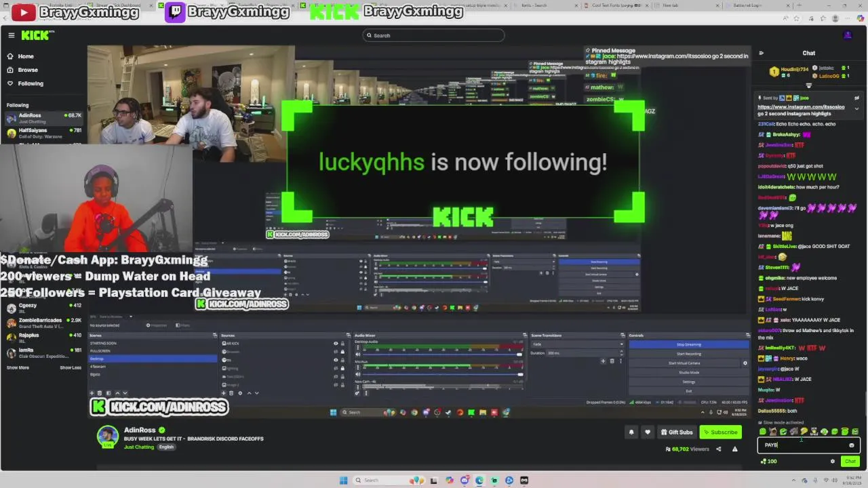The height and width of the screenshot is (488, 868).
Task: Open channel points balance showing 100
Action: [768, 462]
